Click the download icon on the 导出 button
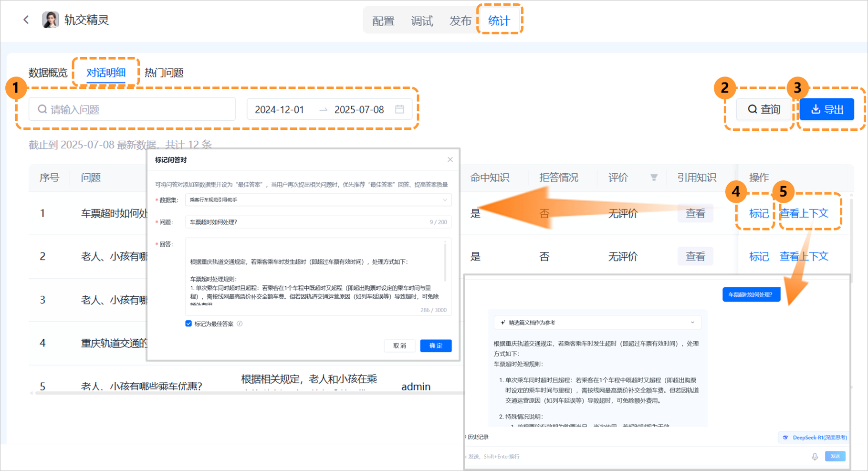 point(815,109)
